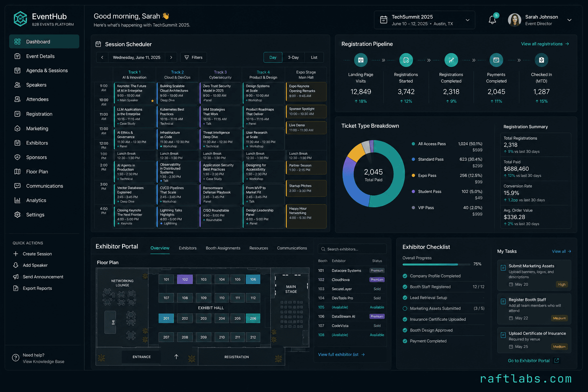Click the search magnifier icon in exhibitor search
This screenshot has width=588, height=392.
323,249
